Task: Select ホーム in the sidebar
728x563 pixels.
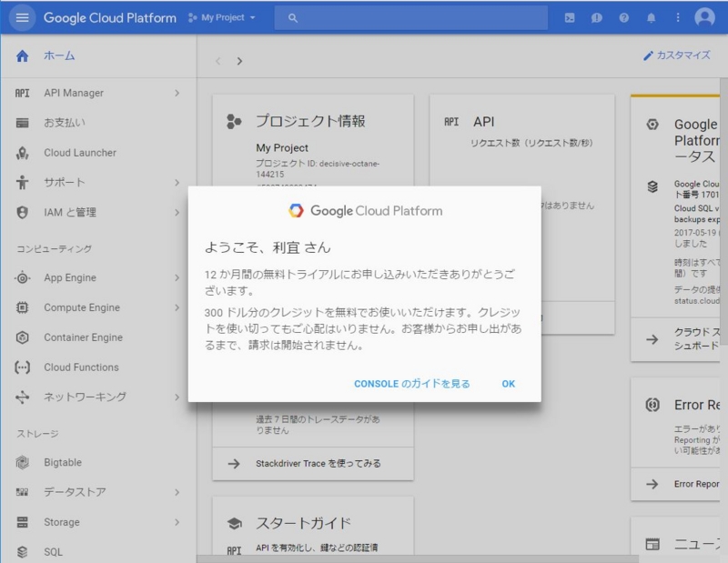Action: [59, 56]
